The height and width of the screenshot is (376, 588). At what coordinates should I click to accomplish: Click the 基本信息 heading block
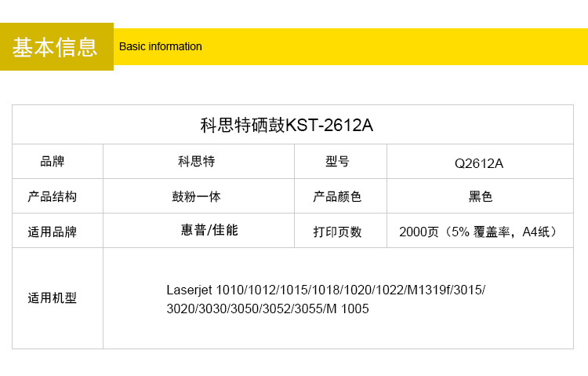56,46
